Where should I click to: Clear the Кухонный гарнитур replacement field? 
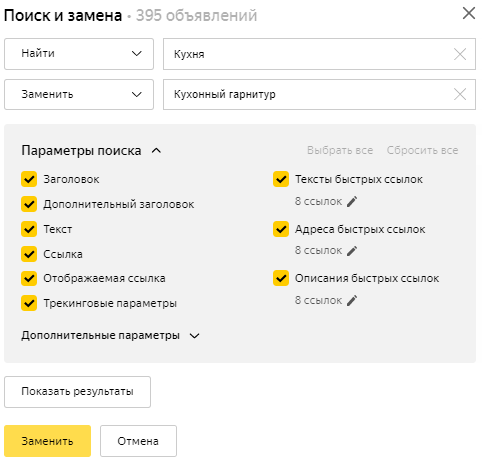460,94
